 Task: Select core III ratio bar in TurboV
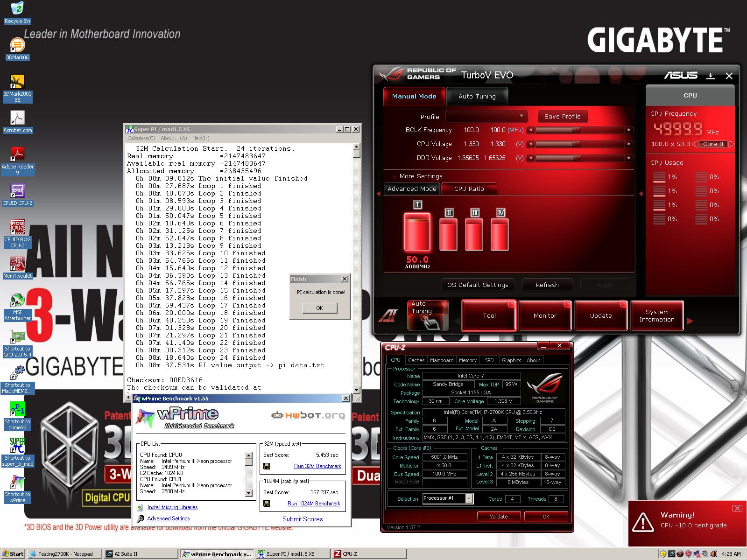pyautogui.click(x=474, y=235)
